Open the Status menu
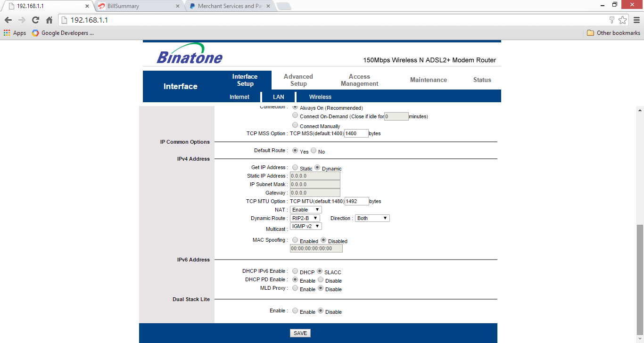The height and width of the screenshot is (343, 644). click(482, 80)
